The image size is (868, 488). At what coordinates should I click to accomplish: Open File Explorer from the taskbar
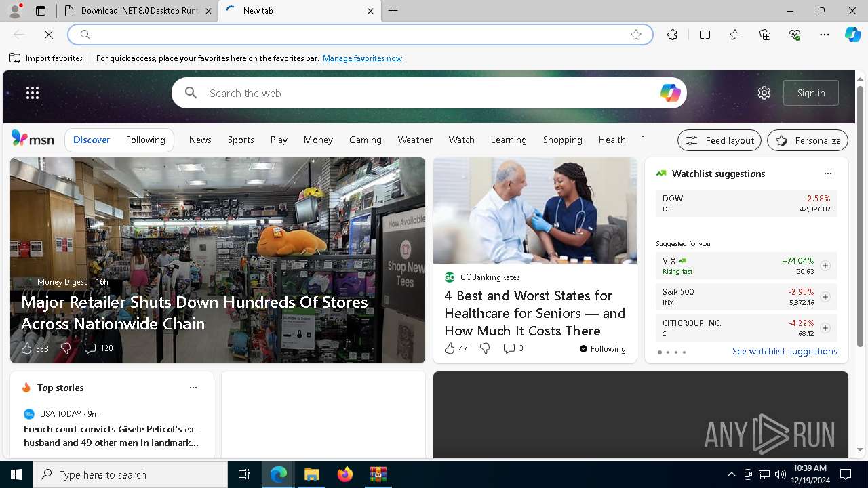click(x=311, y=474)
